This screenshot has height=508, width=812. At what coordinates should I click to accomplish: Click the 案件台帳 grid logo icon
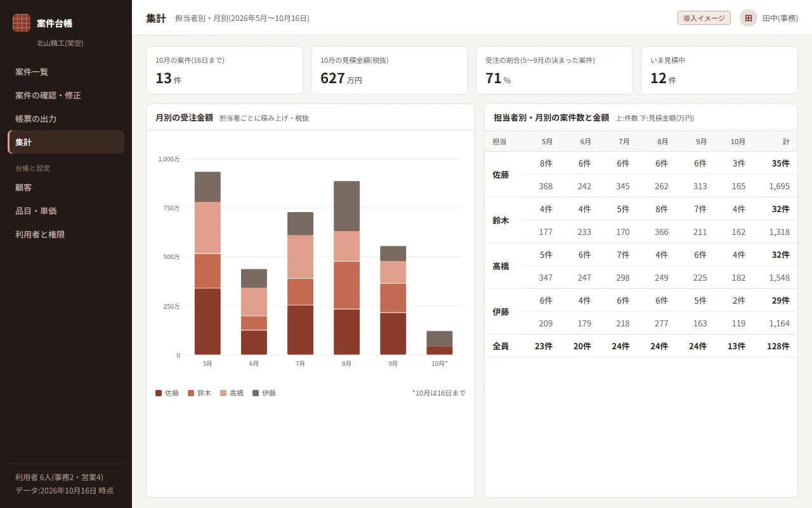pos(22,23)
